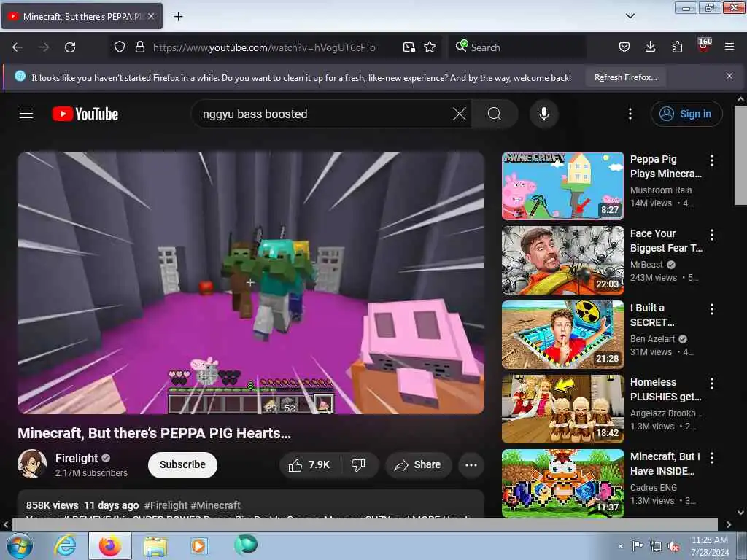
Task: Click the #Minecraft hashtag
Action: [215, 505]
